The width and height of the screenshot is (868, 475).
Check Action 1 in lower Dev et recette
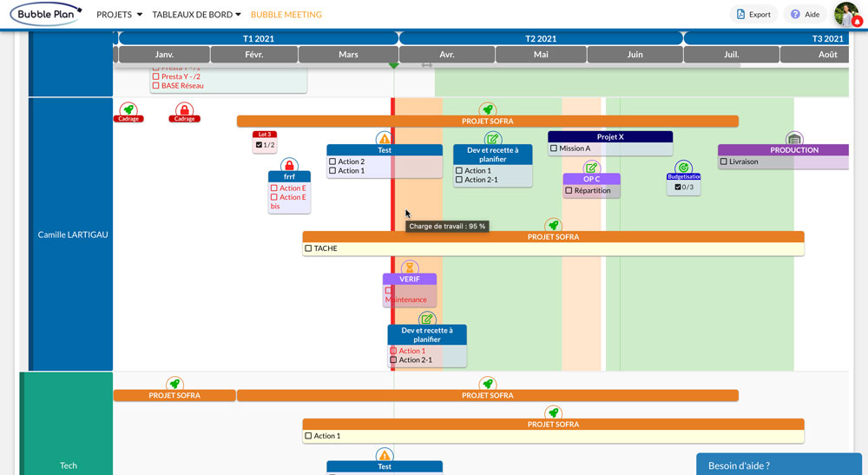[x=393, y=351]
